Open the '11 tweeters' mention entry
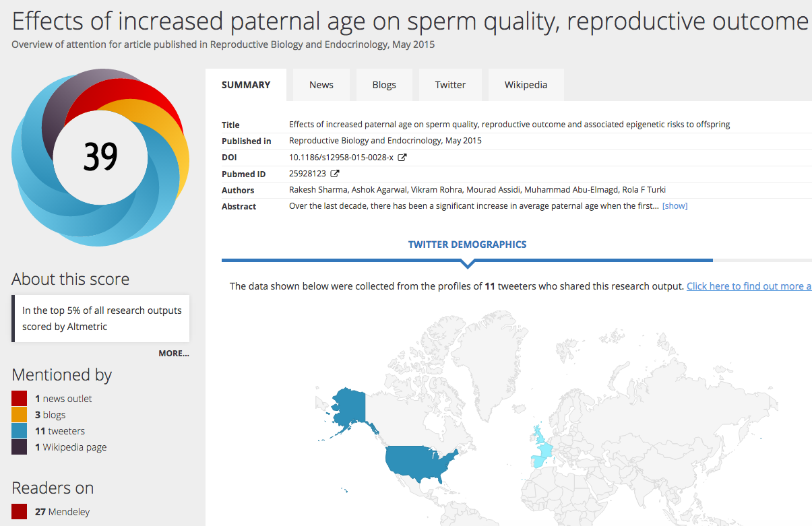This screenshot has width=812, height=526. coord(60,431)
